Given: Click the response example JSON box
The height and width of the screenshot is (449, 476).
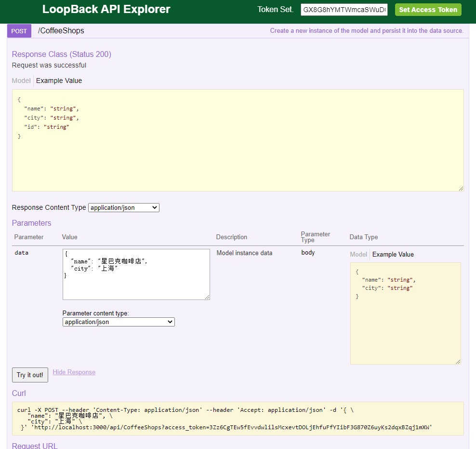Looking at the screenshot, I should [238, 140].
